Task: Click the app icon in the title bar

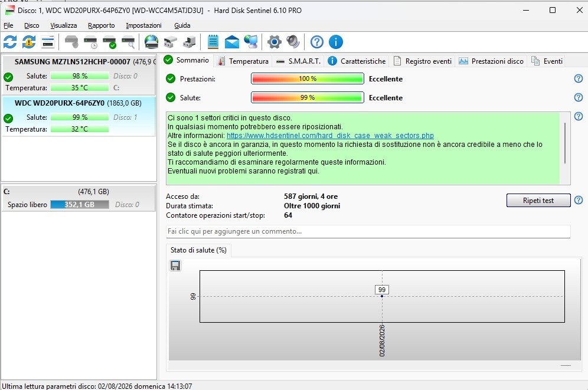Action: pyautogui.click(x=9, y=10)
